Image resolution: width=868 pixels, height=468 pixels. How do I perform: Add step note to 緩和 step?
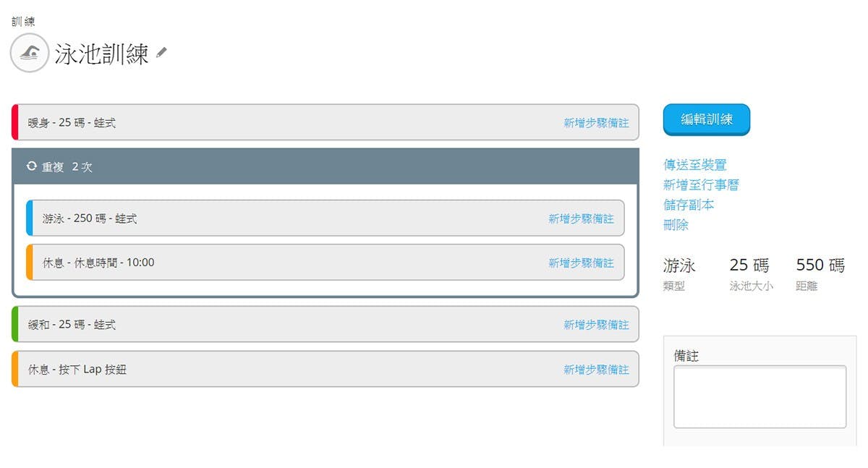click(x=596, y=325)
